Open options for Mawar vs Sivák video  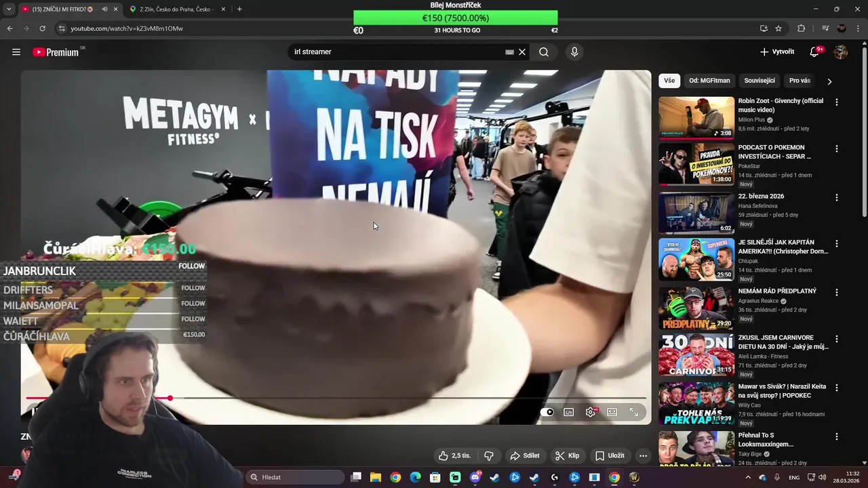pos(837,388)
